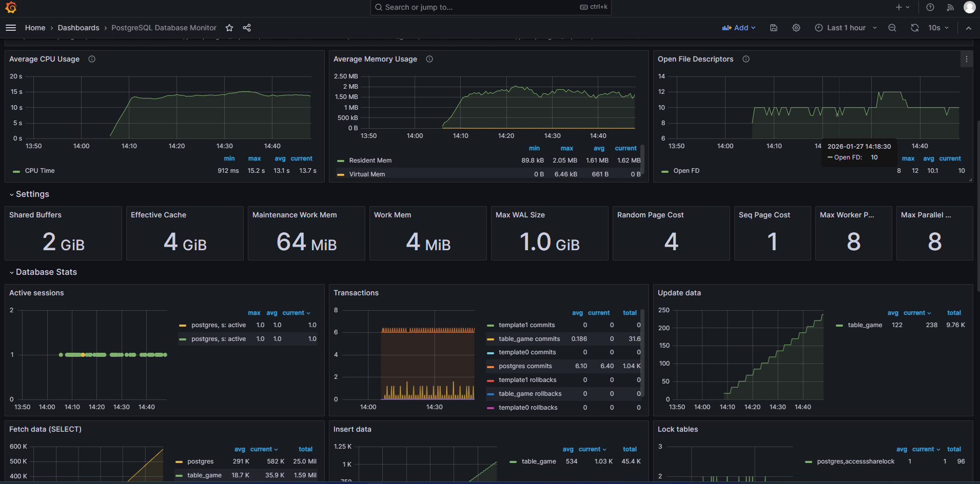Go to Home breadcrumb
Viewport: 980px width, 484px height.
(35, 28)
